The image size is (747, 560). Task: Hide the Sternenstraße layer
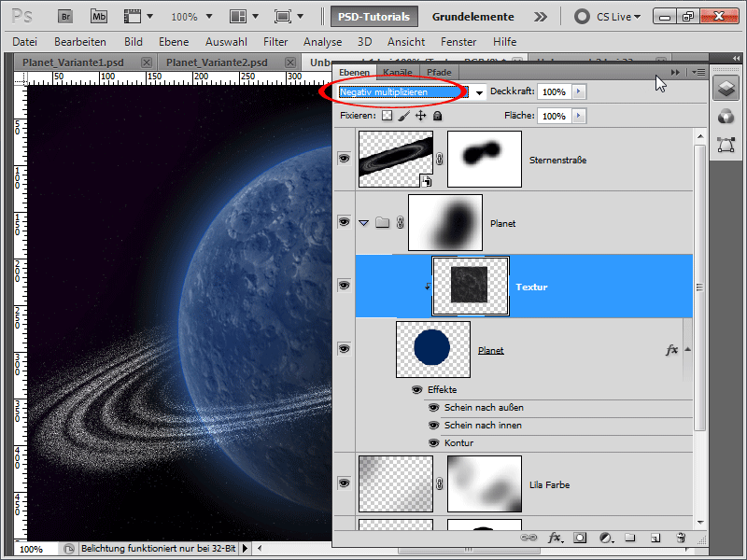pos(344,159)
